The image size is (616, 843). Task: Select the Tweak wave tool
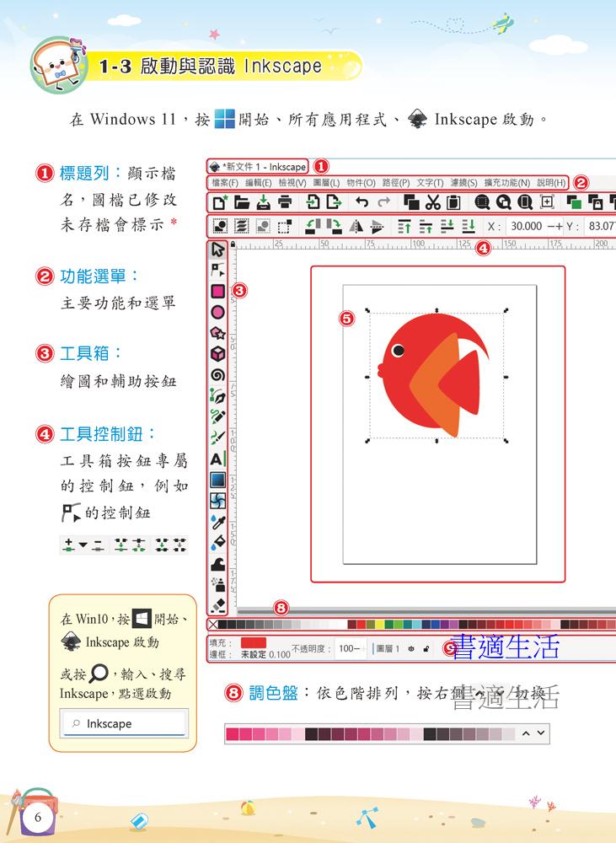217,563
